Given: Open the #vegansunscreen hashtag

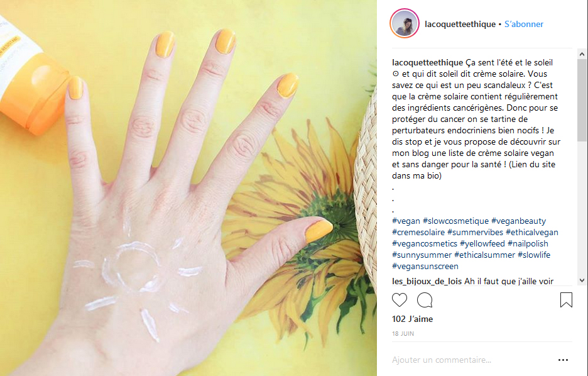Looking at the screenshot, I should tap(425, 266).
